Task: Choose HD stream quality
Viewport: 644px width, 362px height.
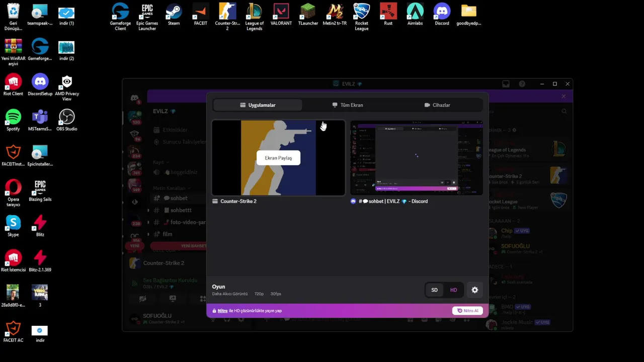Action: click(x=453, y=290)
